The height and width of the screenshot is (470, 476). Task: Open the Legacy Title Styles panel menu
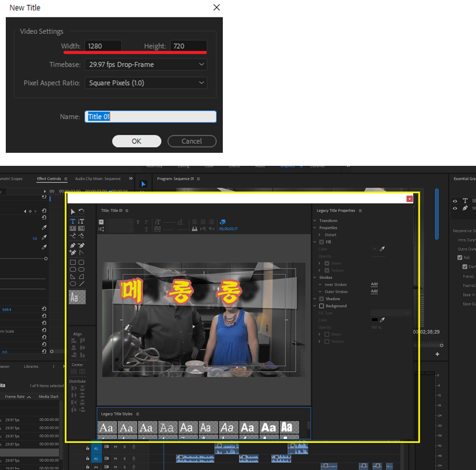click(137, 414)
